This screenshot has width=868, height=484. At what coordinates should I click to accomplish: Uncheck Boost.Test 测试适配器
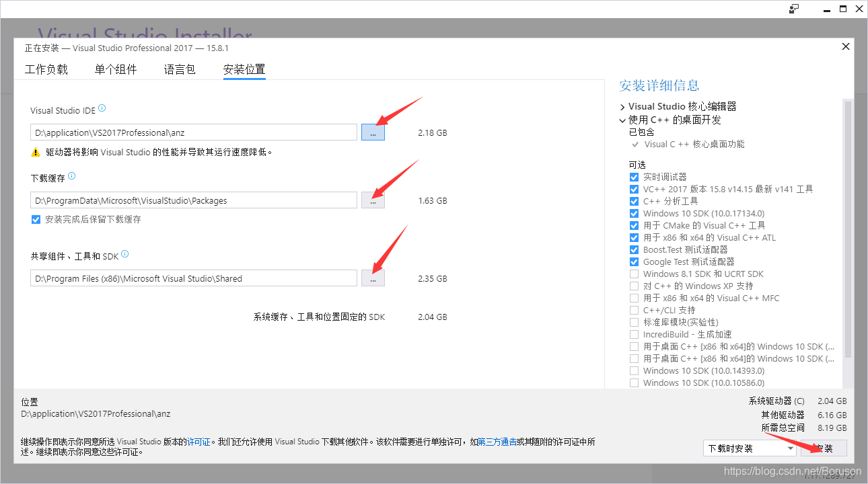(634, 249)
